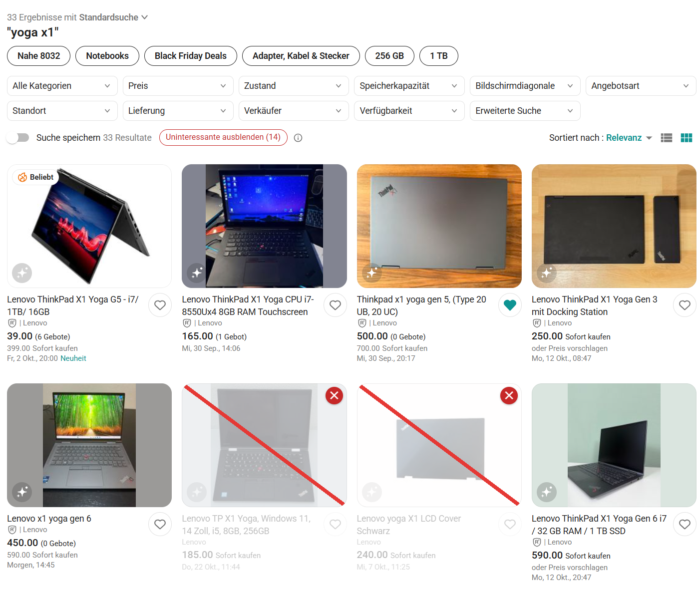700x595 pixels.
Task: Click Ricardo seller badge icon on Gen 3 listing
Action: point(537,323)
